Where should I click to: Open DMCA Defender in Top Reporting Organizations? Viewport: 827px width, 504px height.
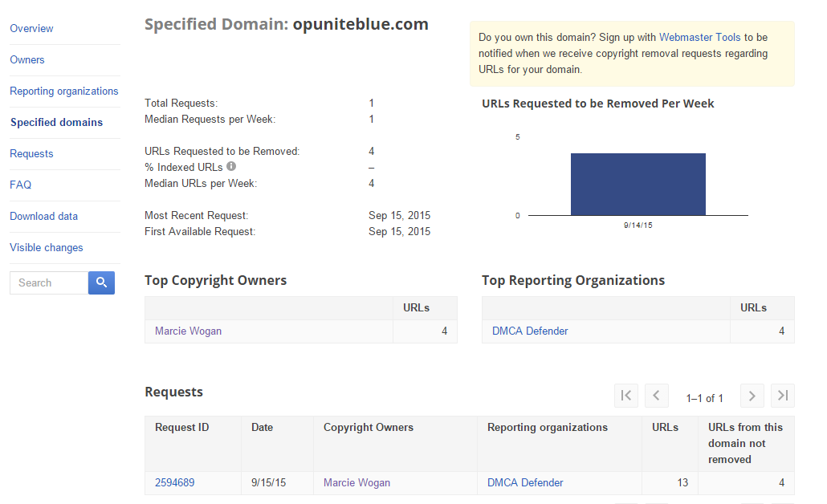pos(530,331)
